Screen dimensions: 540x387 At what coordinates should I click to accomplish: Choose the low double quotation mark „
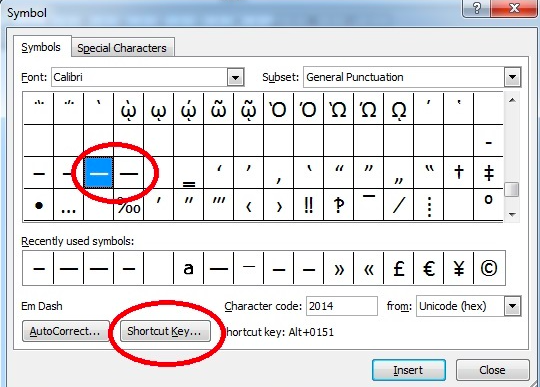click(x=398, y=173)
